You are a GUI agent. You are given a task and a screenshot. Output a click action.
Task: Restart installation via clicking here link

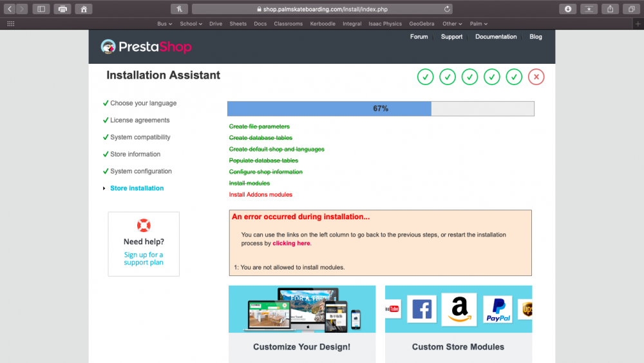tap(291, 243)
